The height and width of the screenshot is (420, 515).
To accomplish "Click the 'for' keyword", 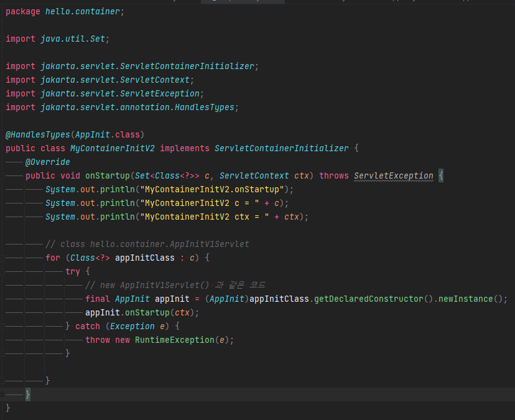I will tap(53, 258).
